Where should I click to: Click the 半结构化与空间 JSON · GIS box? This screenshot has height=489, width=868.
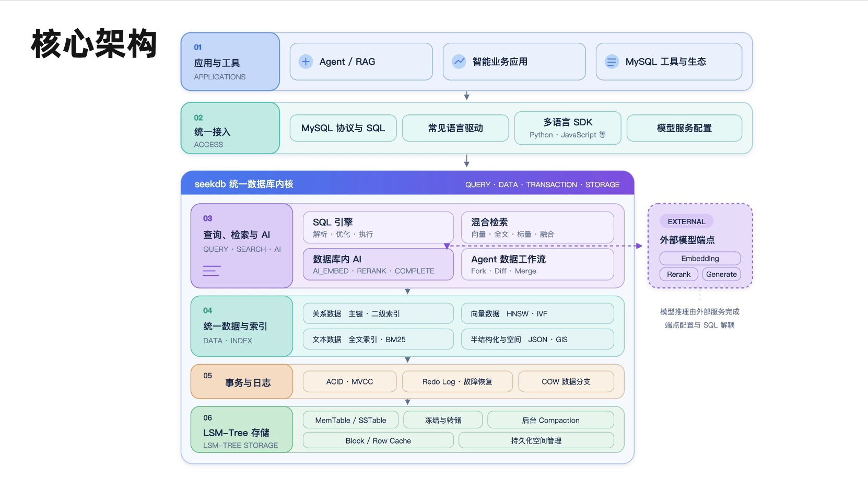[x=537, y=339]
